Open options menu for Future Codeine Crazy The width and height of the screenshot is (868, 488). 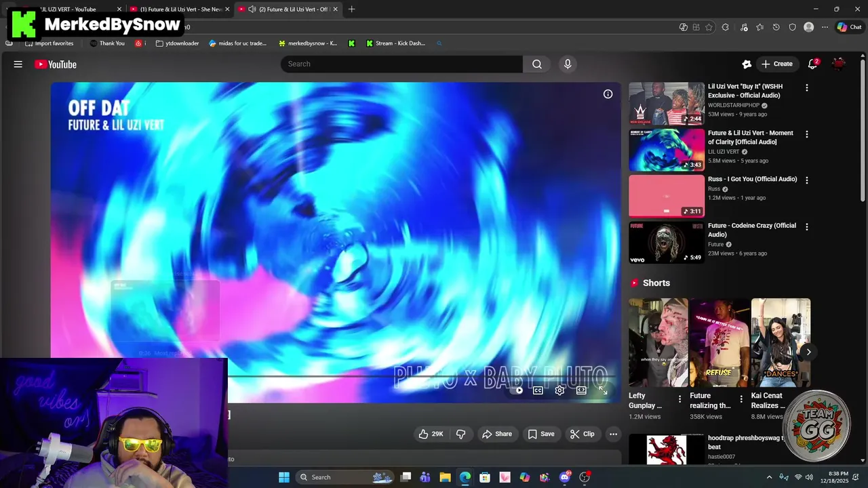coord(806,226)
